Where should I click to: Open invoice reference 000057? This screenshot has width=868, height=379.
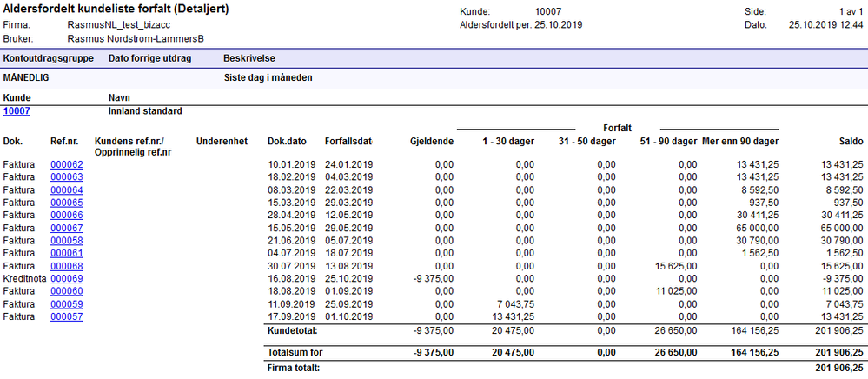coord(66,316)
